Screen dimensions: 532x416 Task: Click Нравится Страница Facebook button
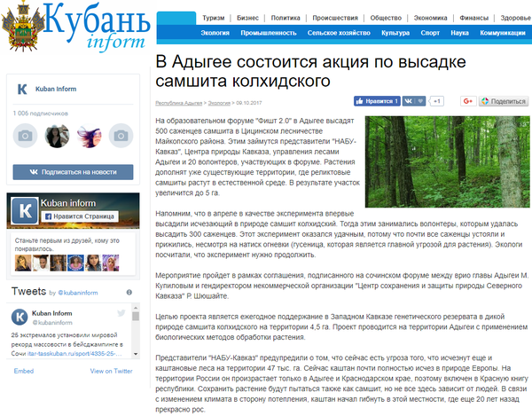80,216
